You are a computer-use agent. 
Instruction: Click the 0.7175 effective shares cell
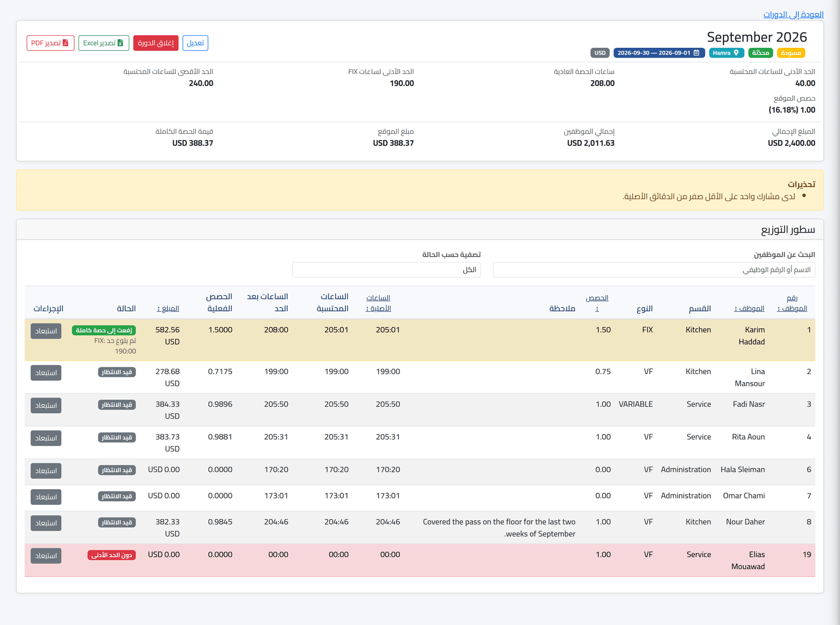pyautogui.click(x=220, y=372)
